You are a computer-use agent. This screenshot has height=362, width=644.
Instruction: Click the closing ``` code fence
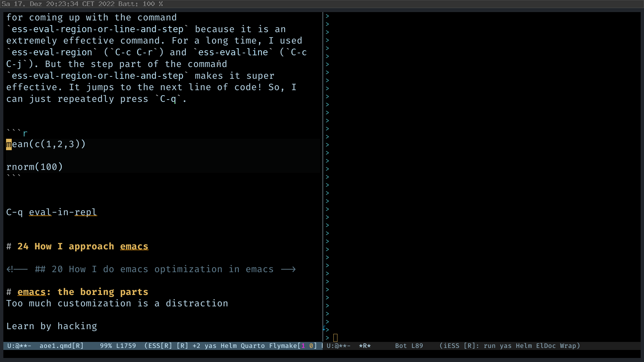pos(13,177)
